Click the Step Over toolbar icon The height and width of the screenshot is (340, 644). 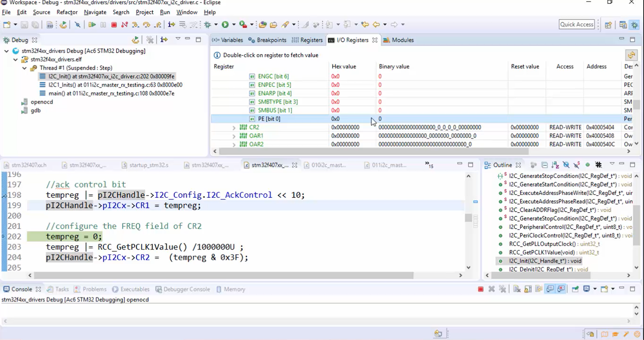pyautogui.click(x=146, y=25)
